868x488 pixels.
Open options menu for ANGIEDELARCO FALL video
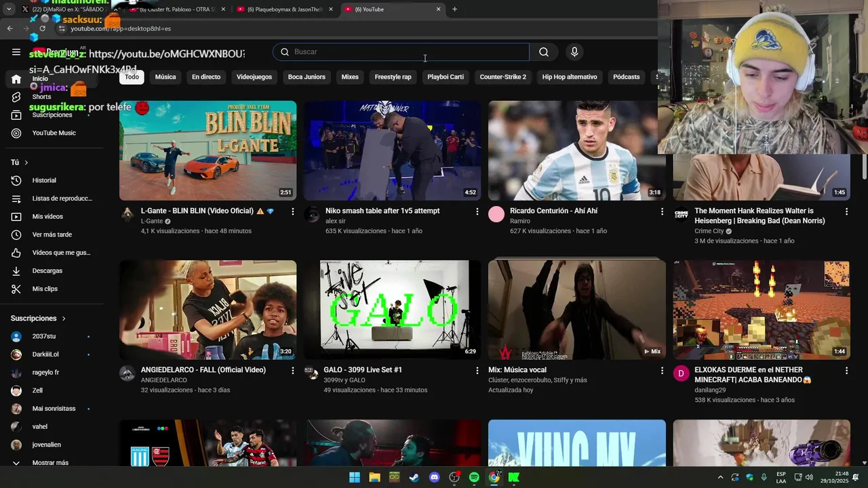coord(293,371)
